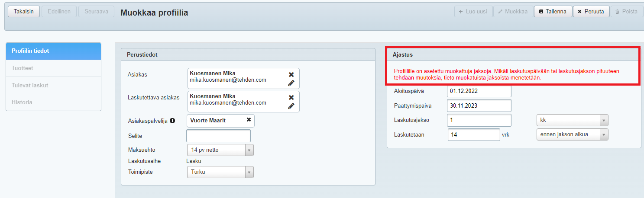Remove Vuorte Maarit from Asiakaspalvelija
This screenshot has width=644, height=198.
[x=249, y=120]
